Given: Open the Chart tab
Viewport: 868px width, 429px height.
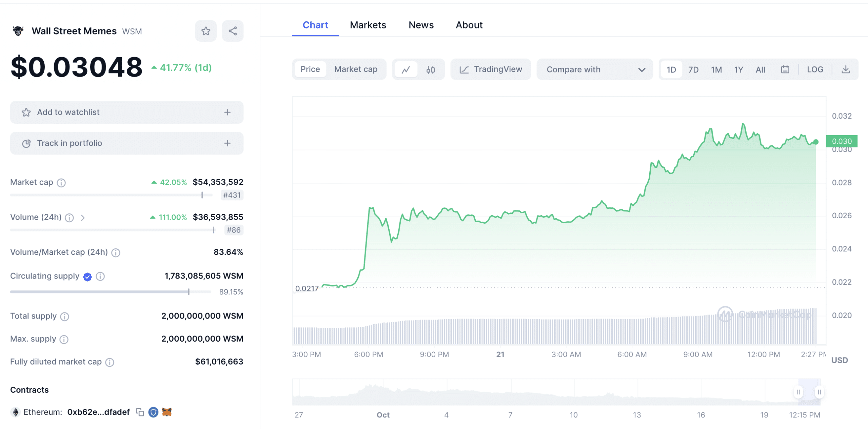Looking at the screenshot, I should 315,25.
